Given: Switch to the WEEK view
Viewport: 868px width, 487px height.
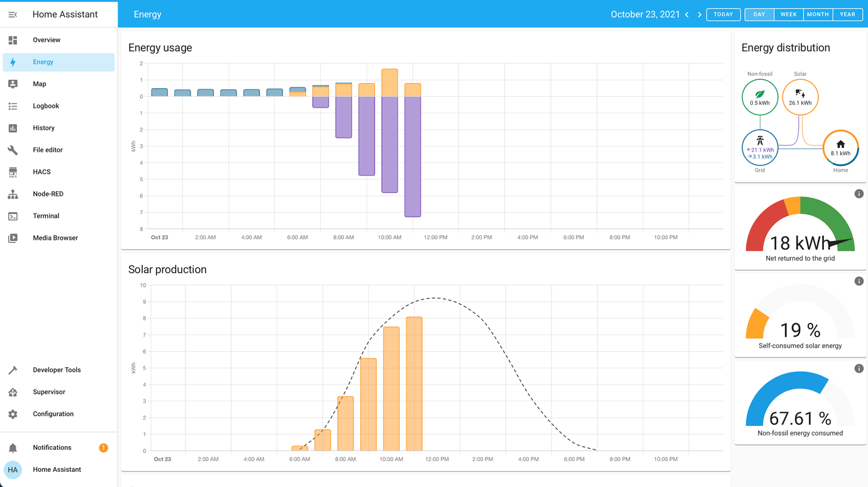Looking at the screenshot, I should pos(789,14).
